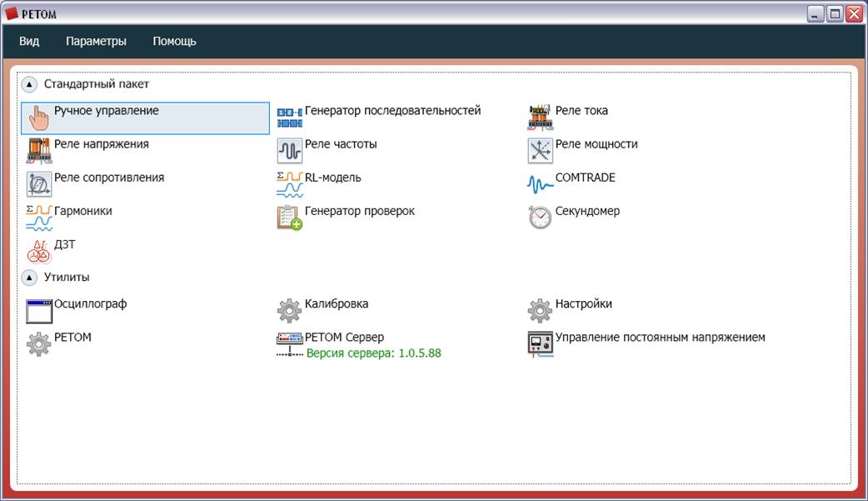Click the Реле тока label
The height and width of the screenshot is (501, 868).
tap(581, 111)
